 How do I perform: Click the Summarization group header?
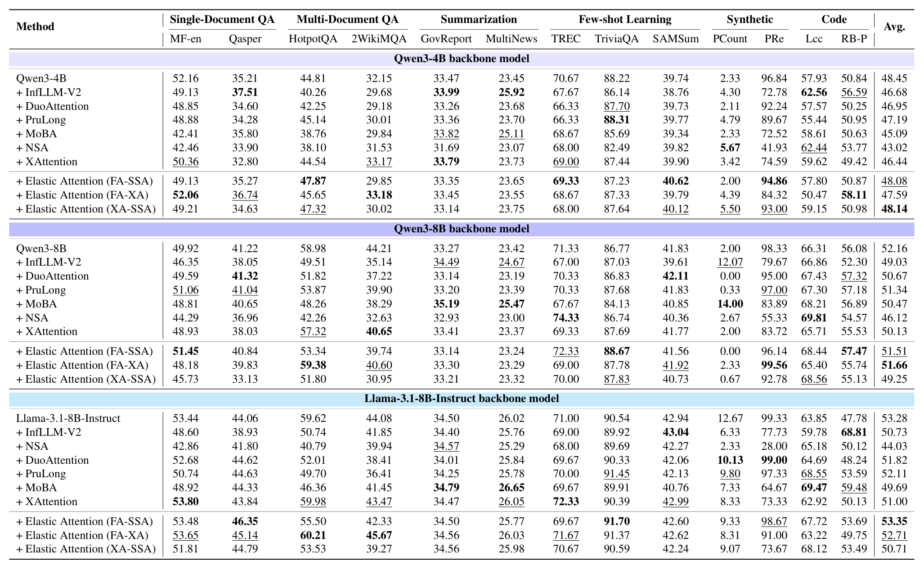(479, 19)
